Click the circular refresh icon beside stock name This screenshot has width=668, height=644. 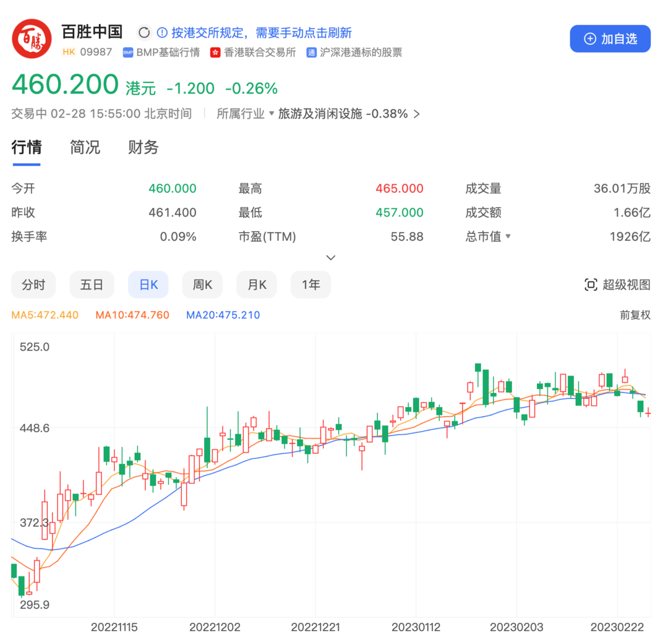pos(144,33)
